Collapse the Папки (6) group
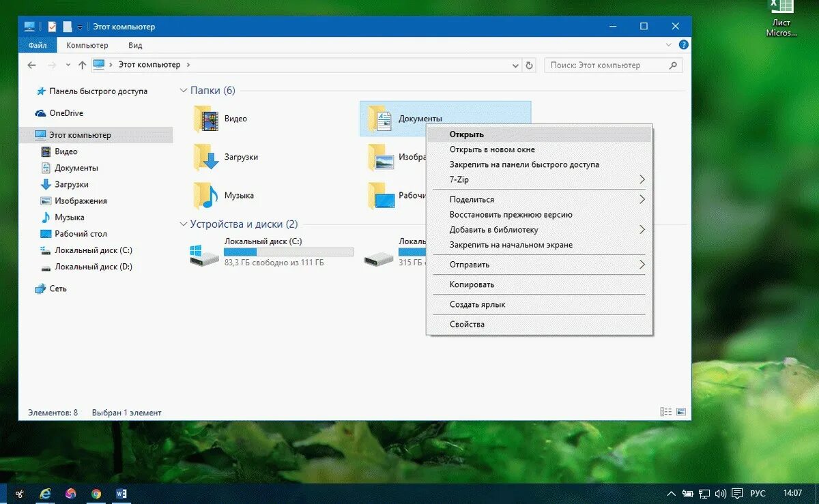The image size is (819, 504). click(x=183, y=91)
